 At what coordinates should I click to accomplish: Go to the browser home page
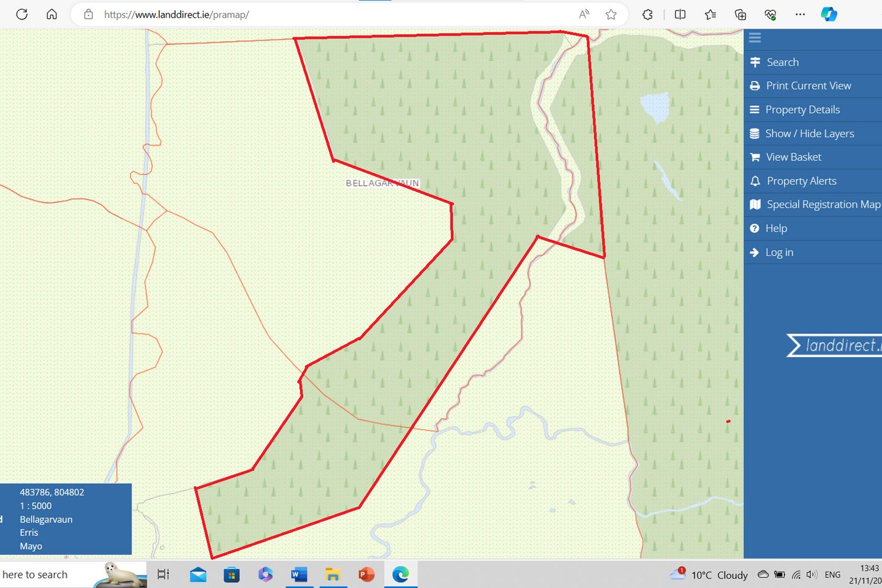pos(52,14)
